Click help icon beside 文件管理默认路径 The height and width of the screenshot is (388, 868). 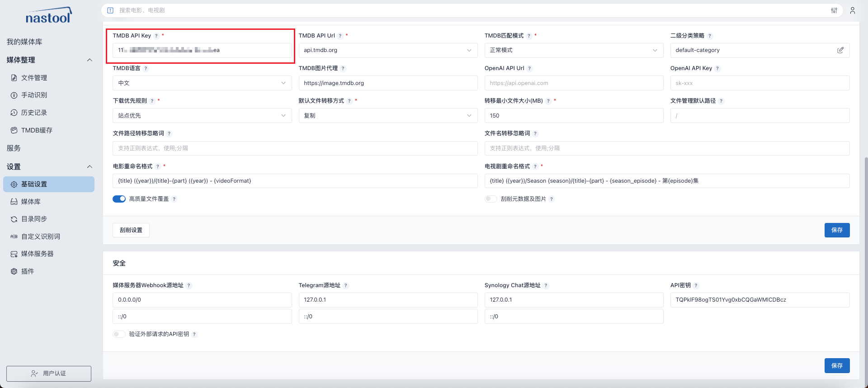(721, 101)
